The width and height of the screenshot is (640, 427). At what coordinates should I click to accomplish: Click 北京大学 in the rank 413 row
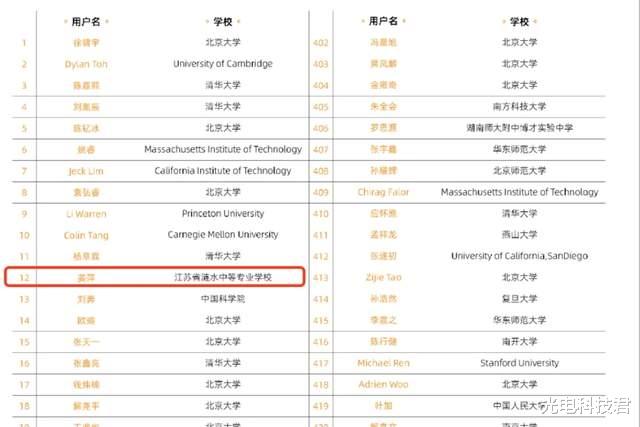click(519, 277)
